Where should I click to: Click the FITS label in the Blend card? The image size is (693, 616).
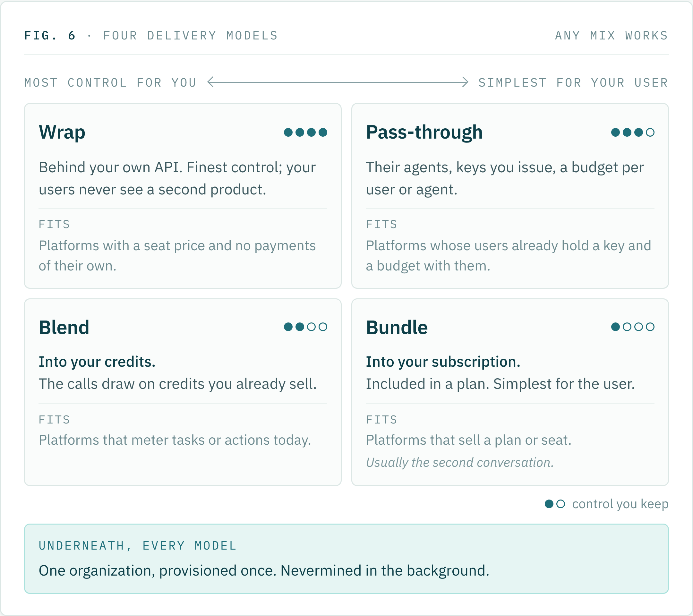click(x=54, y=420)
